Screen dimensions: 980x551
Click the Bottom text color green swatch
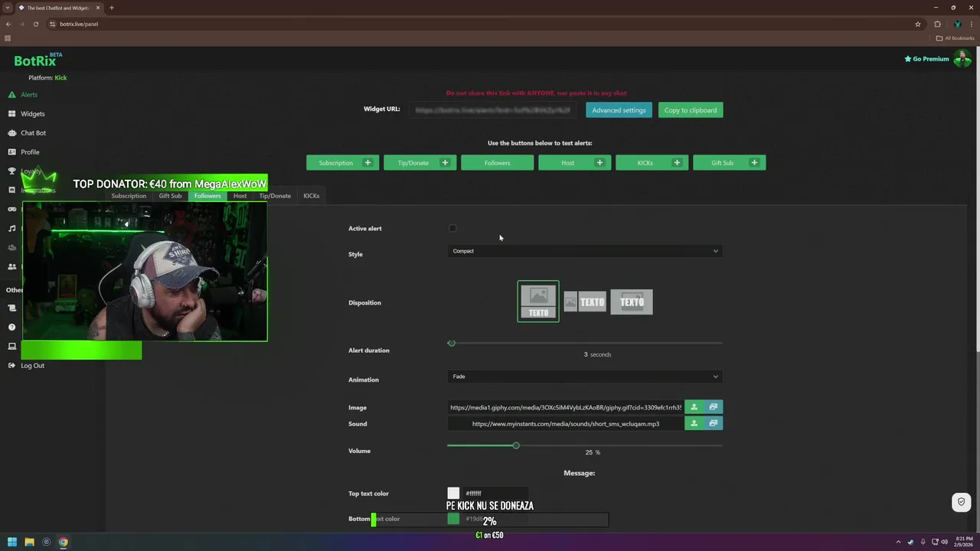tap(453, 519)
